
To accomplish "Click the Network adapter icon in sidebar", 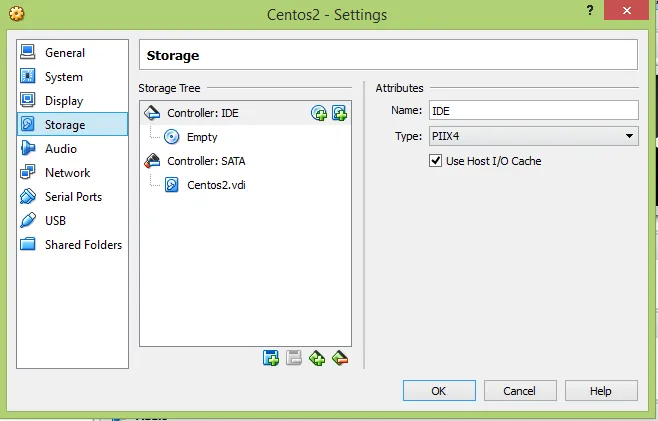I will point(28,173).
